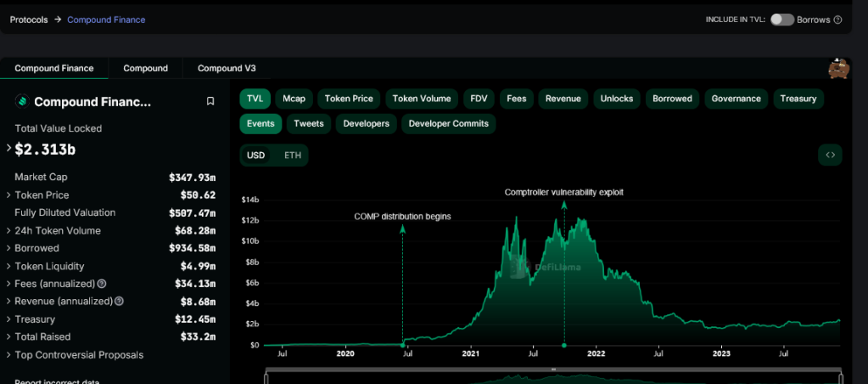Toggle the TVL chart metric
Viewport: 868px width, 384px height.
[x=255, y=99]
